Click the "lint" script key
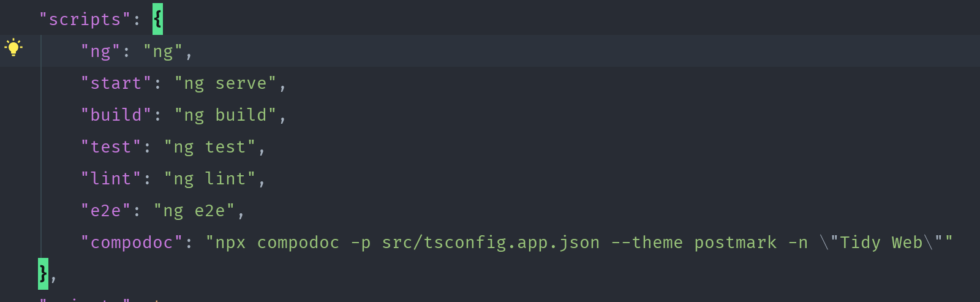980x302 pixels. [x=111, y=179]
